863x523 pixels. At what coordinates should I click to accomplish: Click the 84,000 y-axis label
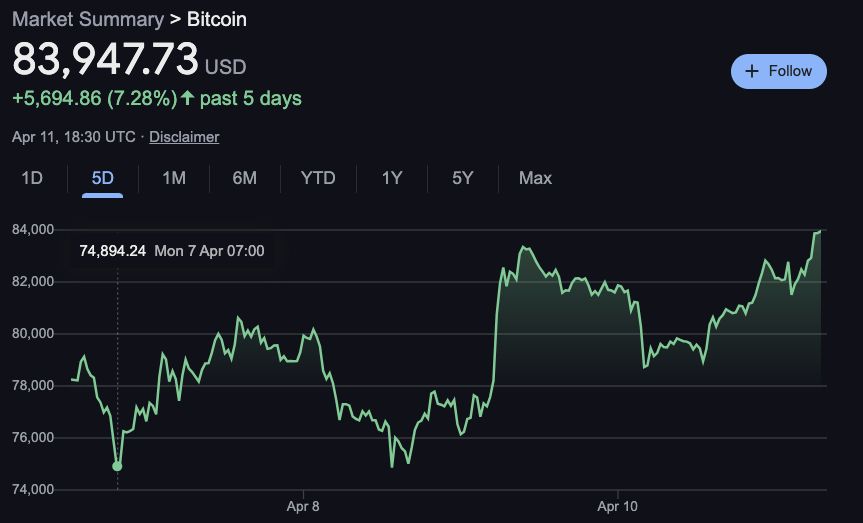click(x=33, y=230)
